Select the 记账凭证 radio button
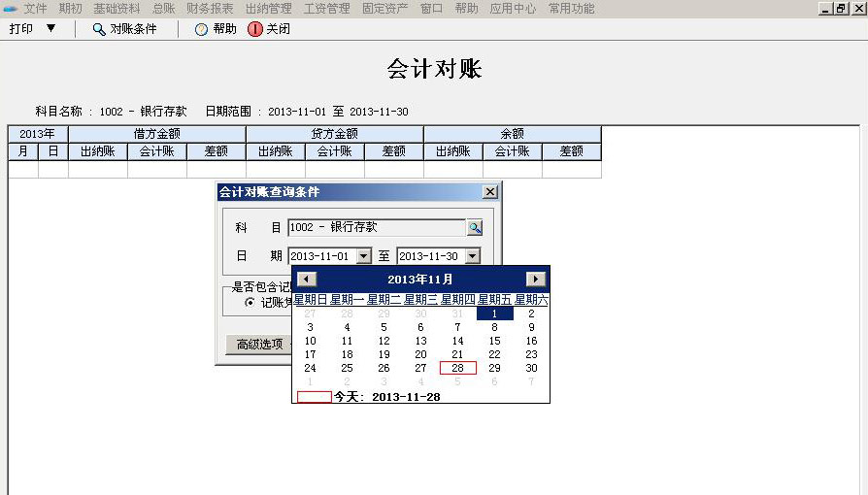Image resolution: width=868 pixels, height=495 pixels. 250,303
